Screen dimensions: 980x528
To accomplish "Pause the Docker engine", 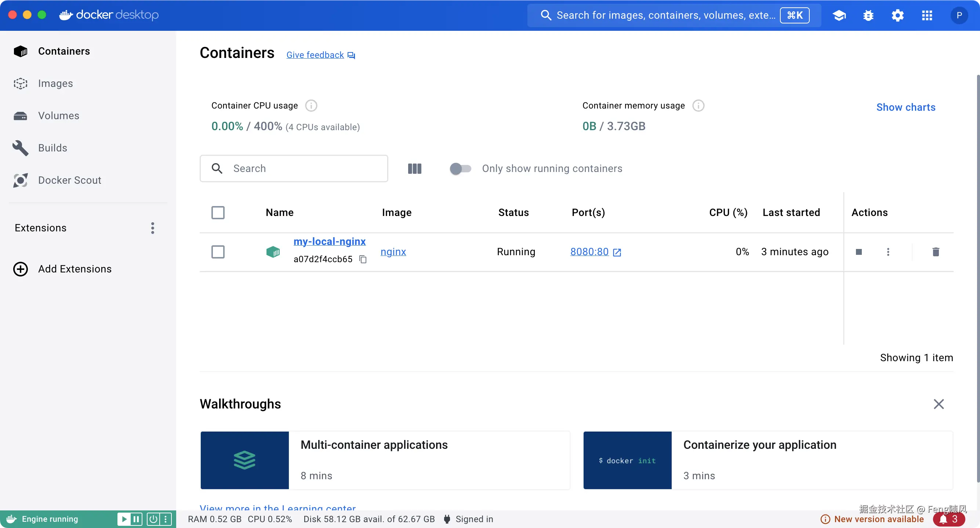I will click(x=136, y=519).
